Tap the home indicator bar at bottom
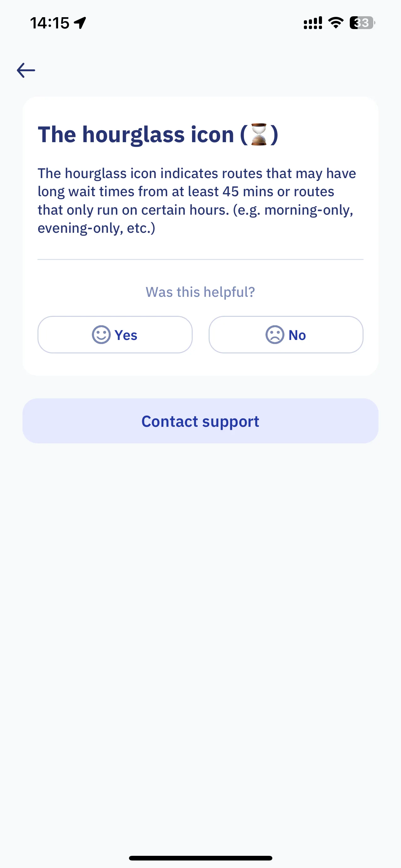401x868 pixels. [200, 858]
